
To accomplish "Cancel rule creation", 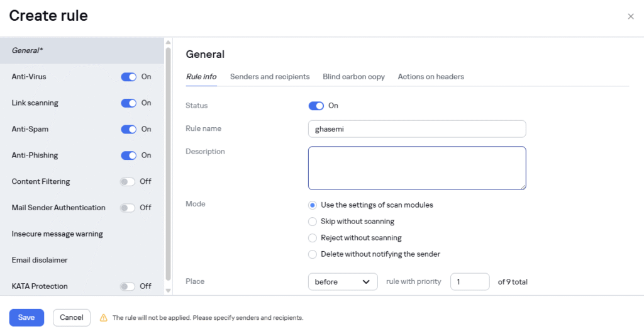I will [x=72, y=318].
